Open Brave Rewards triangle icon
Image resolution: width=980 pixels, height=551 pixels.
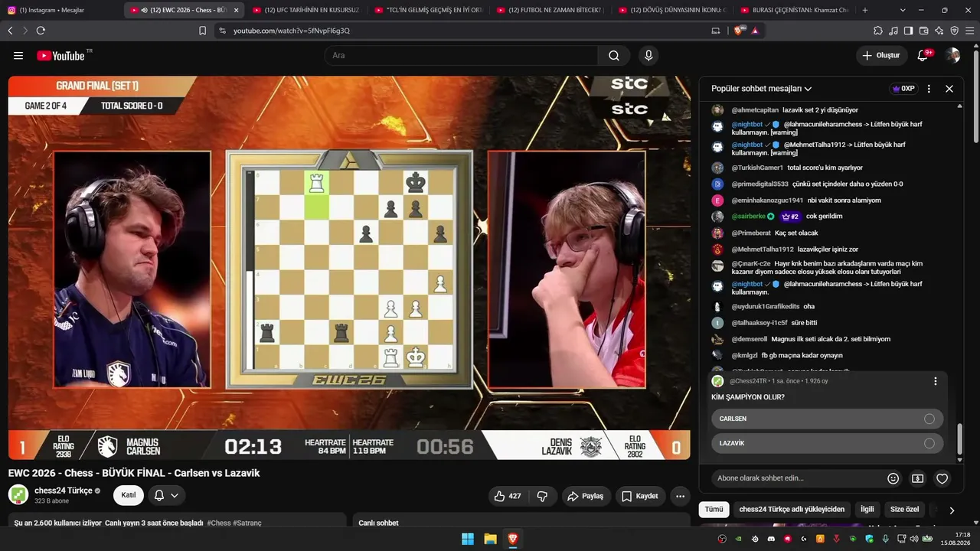[x=755, y=31]
